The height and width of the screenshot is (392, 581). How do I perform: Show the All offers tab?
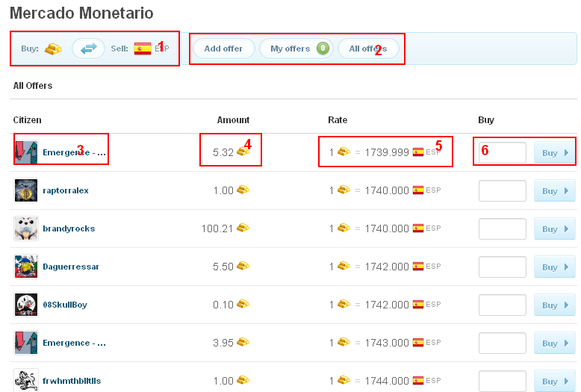(x=367, y=49)
